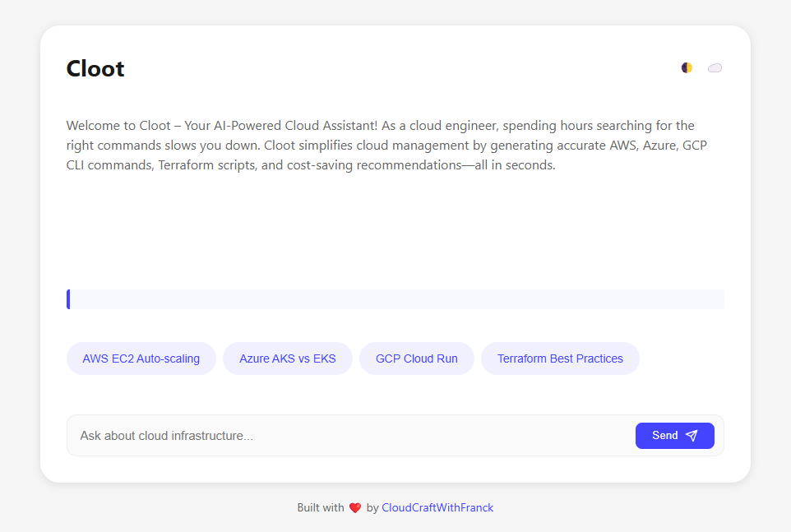Click the word "by" in the footer
This screenshot has width=791, height=532.
[x=372, y=508]
